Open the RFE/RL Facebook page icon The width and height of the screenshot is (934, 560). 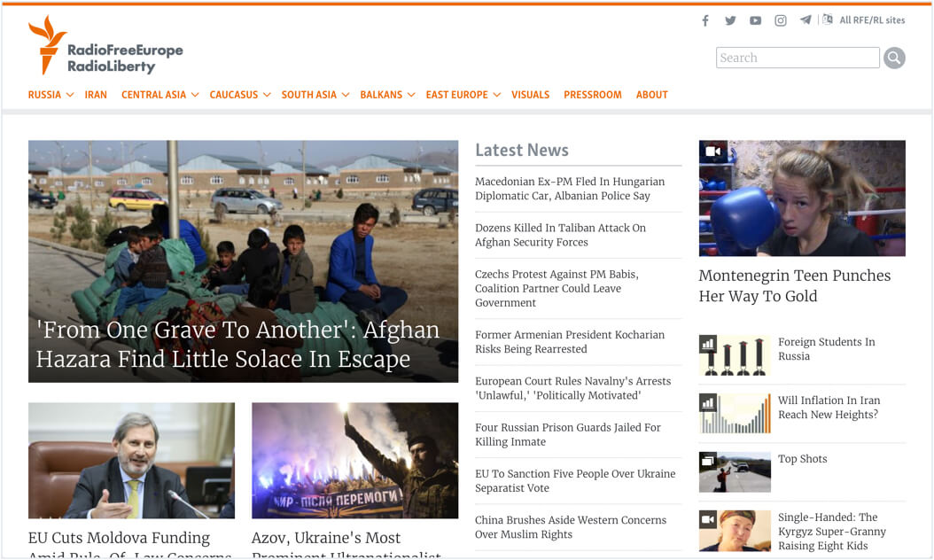pyautogui.click(x=705, y=21)
